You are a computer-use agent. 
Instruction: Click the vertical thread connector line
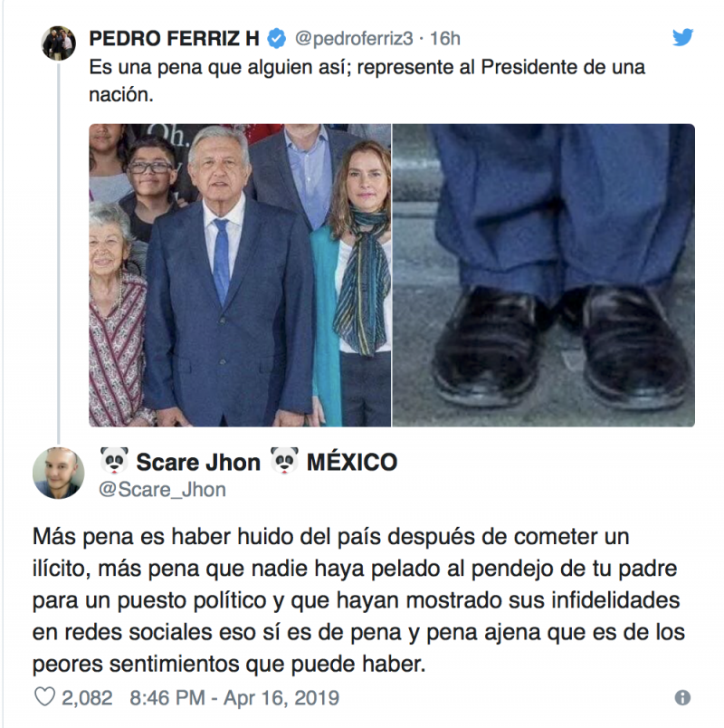pyautogui.click(x=59, y=253)
